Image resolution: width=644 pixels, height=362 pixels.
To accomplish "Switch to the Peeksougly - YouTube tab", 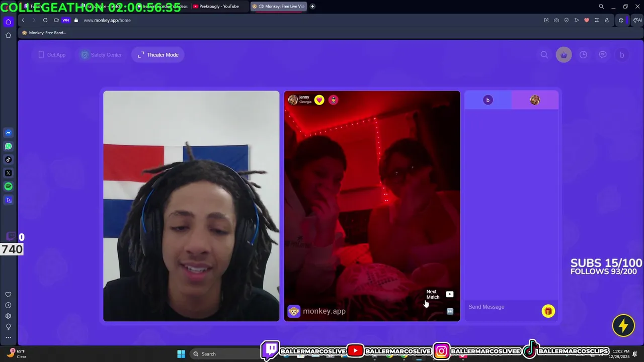I will tap(219, 7).
